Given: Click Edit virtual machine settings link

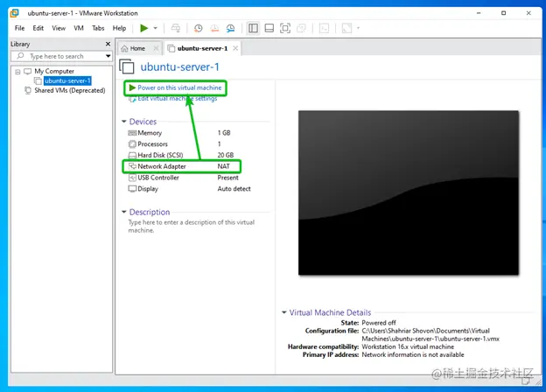Looking at the screenshot, I should point(178,99).
